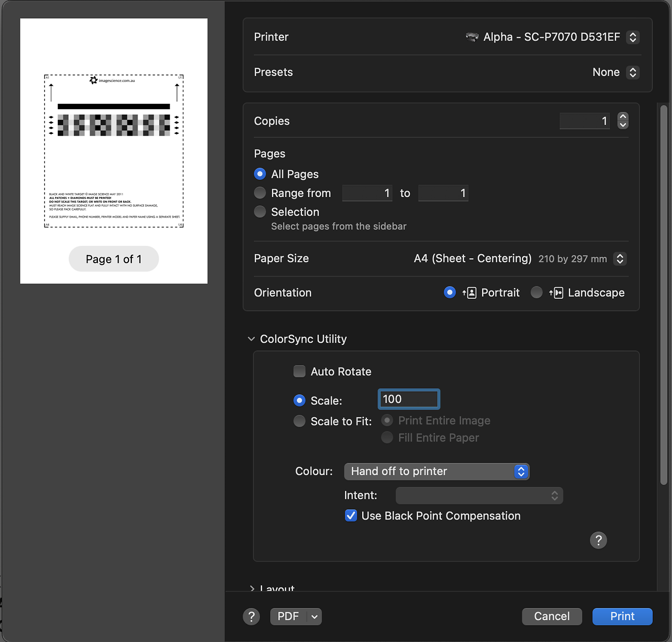
Task: Select the Scale to Fit radio button
Action: pyautogui.click(x=299, y=421)
